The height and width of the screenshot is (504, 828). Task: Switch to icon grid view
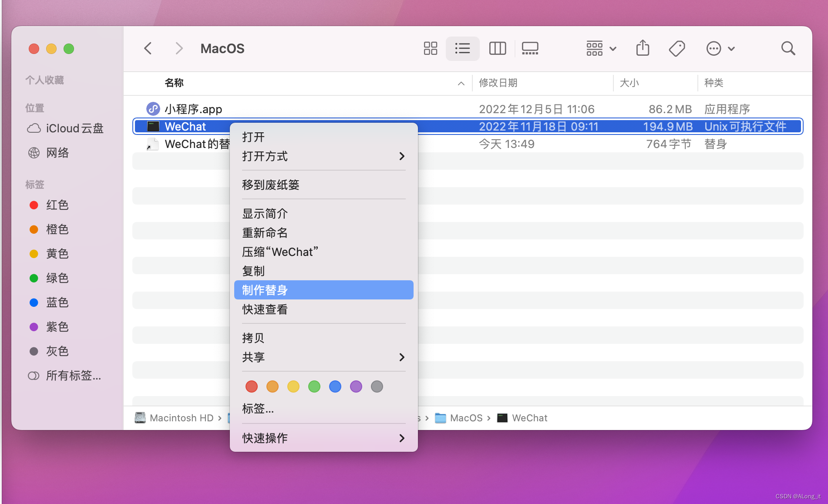tap(430, 48)
